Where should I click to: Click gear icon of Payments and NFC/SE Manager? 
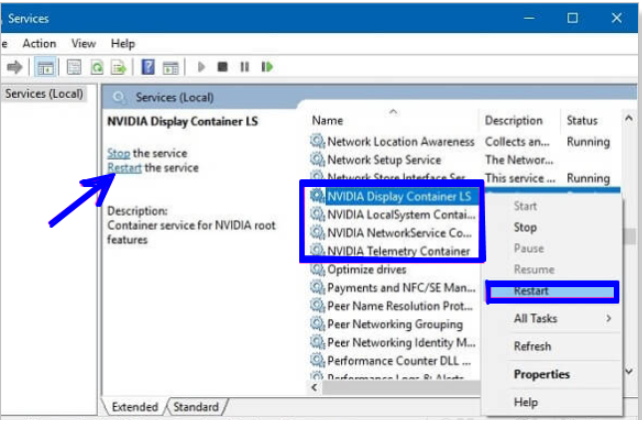click(317, 288)
